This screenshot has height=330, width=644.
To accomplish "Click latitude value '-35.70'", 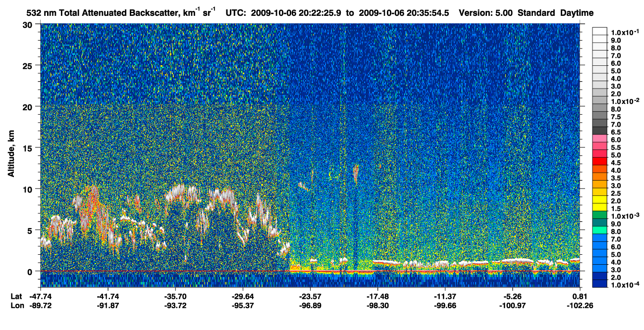I will (x=175, y=297).
